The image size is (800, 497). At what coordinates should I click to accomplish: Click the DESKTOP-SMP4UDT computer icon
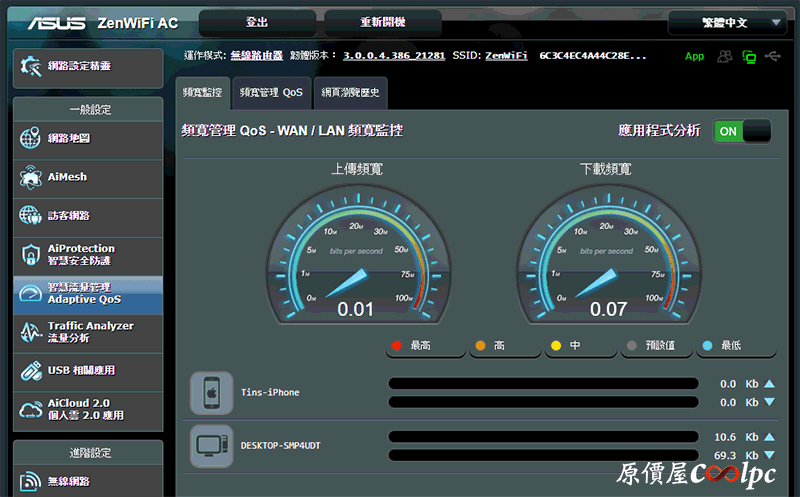212,446
